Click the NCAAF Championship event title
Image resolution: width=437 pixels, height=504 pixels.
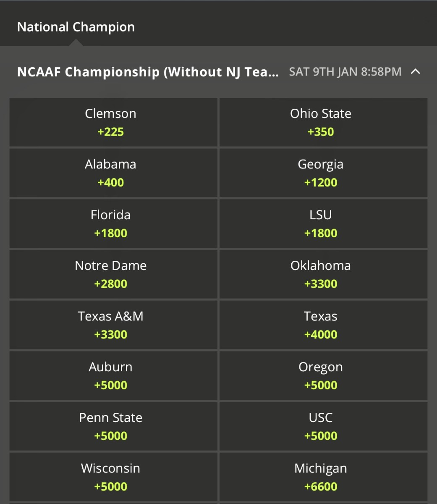click(148, 72)
